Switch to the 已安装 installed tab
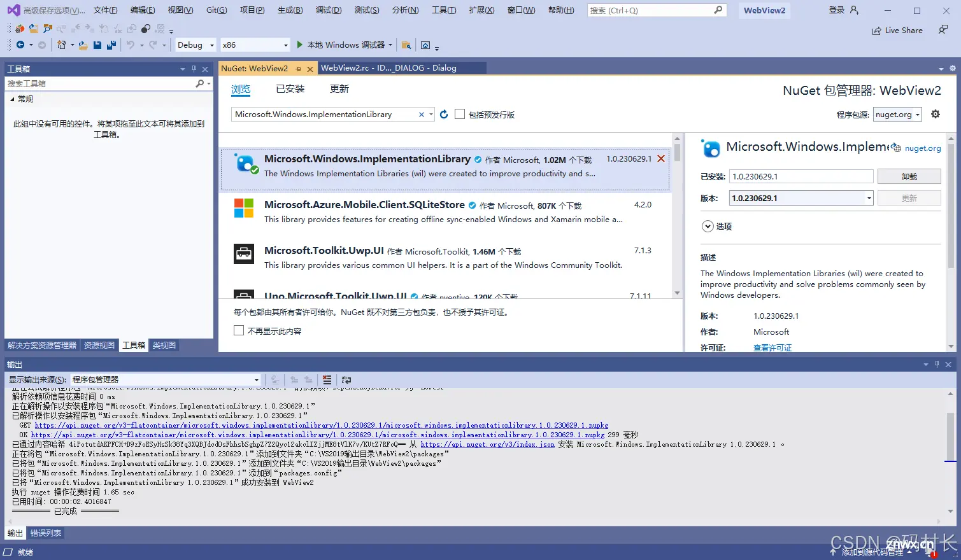Viewport: 961px width, 560px height. pyautogui.click(x=290, y=89)
